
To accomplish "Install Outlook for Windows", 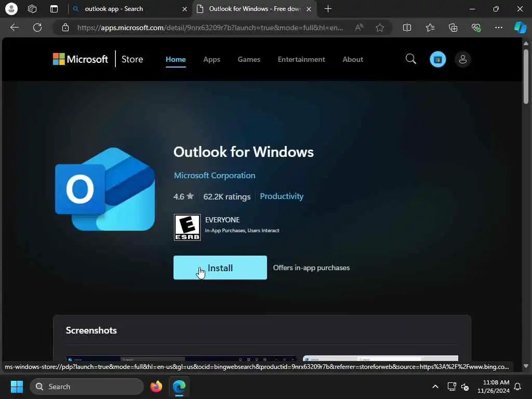I will click(x=220, y=268).
